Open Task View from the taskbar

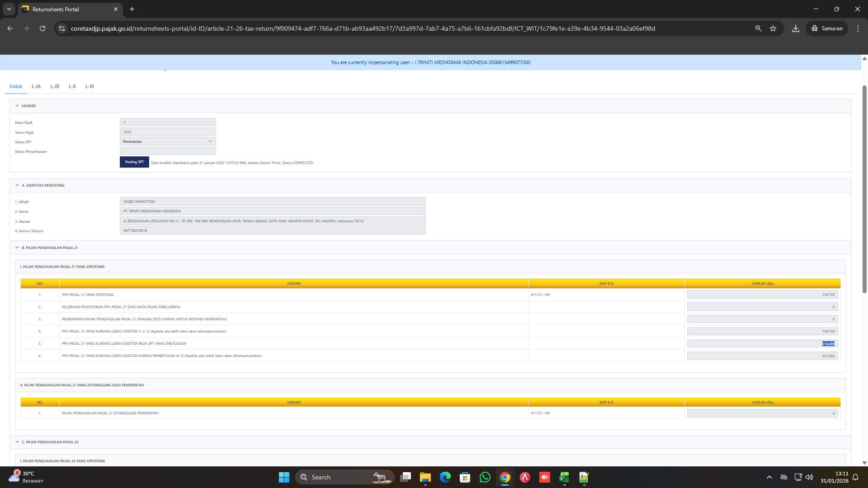point(405,477)
